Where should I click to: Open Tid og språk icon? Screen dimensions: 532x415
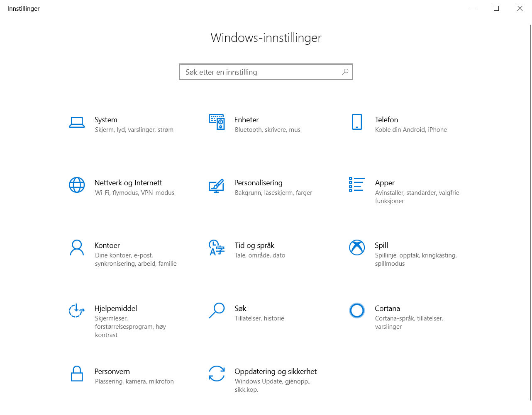click(217, 248)
